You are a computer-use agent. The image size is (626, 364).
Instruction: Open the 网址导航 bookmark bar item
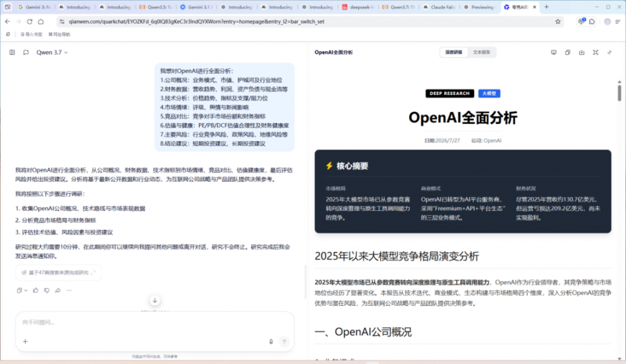pyautogui.click(x=59, y=34)
